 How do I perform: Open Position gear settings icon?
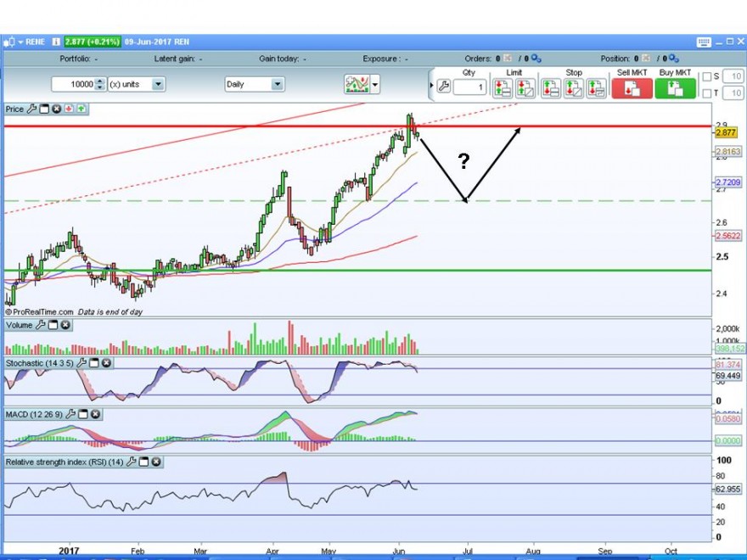[x=674, y=58]
